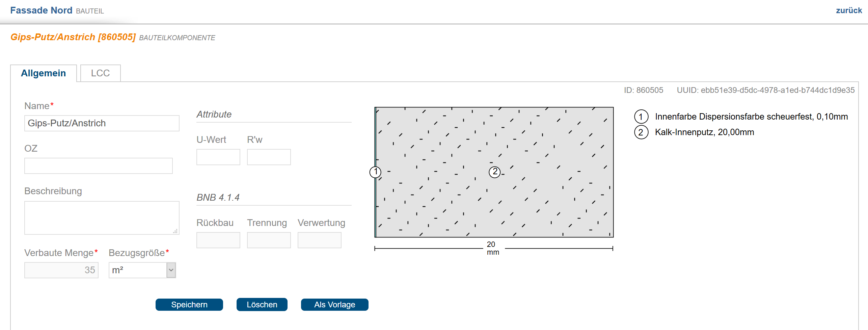Click the Verbaute Menge field showing 35
The image size is (868, 330).
(61, 270)
